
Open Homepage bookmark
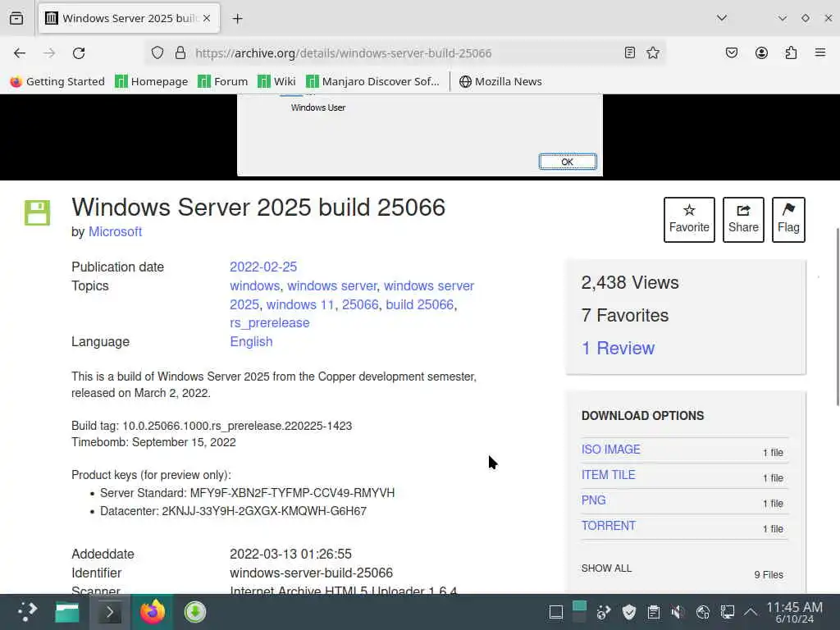(152, 81)
